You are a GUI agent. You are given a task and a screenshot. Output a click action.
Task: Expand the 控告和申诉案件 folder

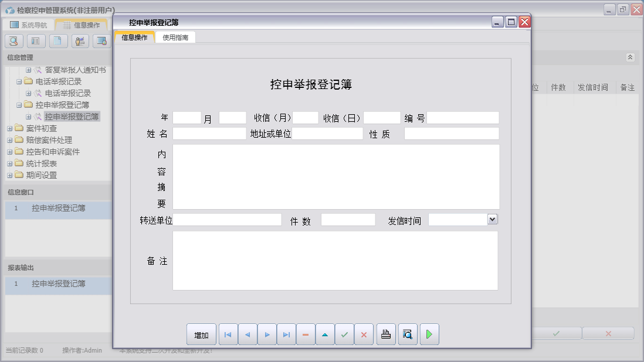click(10, 152)
